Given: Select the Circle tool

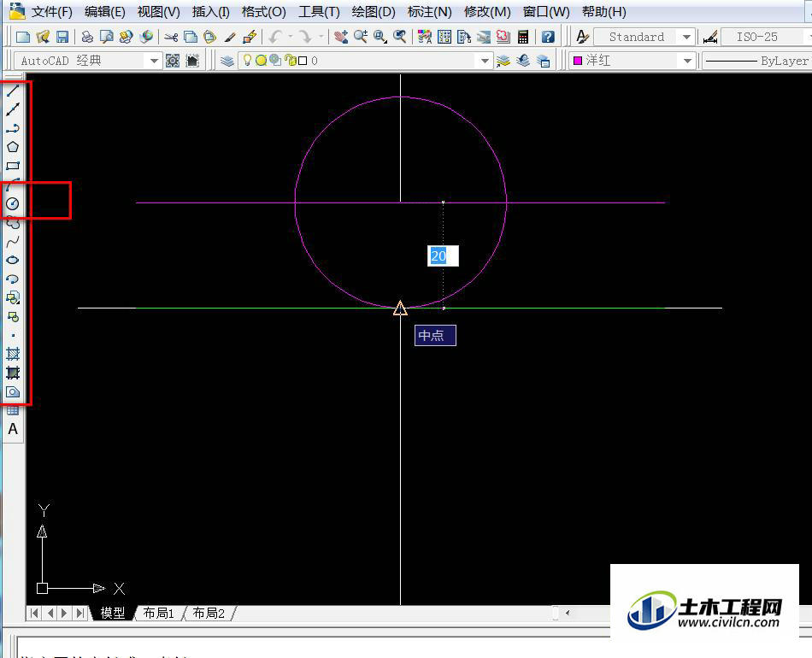Looking at the screenshot, I should (x=13, y=203).
